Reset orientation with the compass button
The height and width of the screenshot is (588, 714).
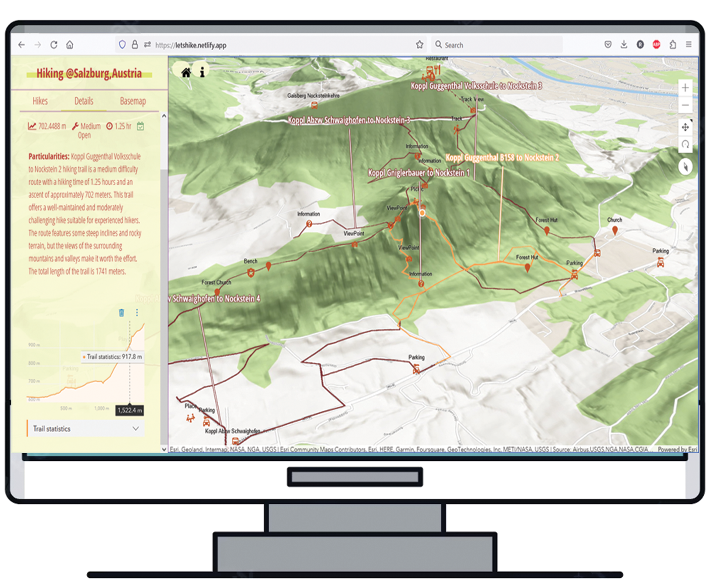(x=685, y=167)
